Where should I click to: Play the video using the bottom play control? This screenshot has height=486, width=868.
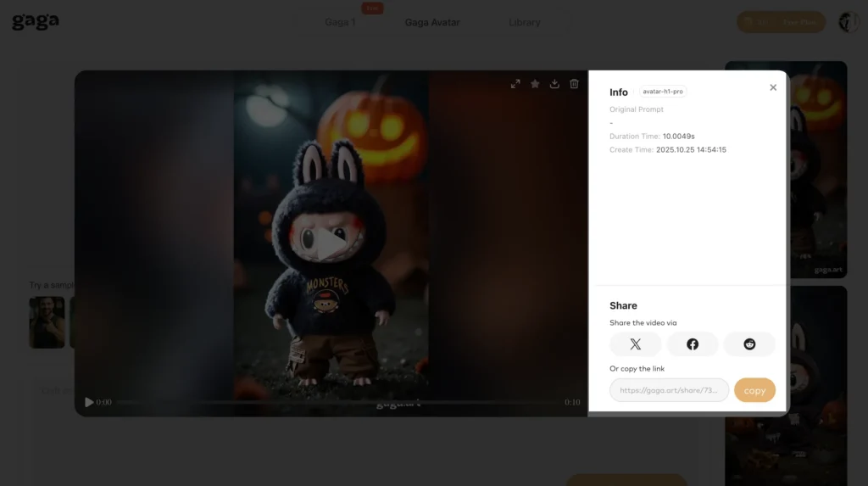[x=89, y=402]
